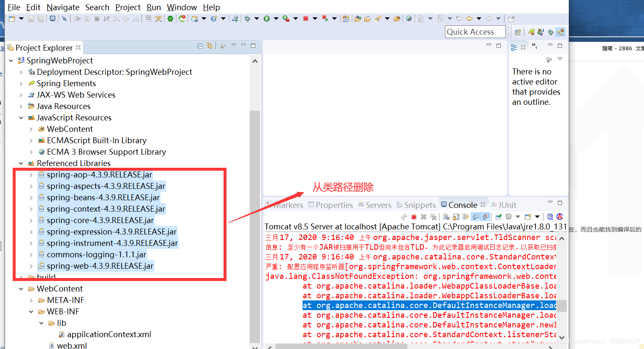
Task: Collapse the SpringWebProject tree node
Action: 11,61
